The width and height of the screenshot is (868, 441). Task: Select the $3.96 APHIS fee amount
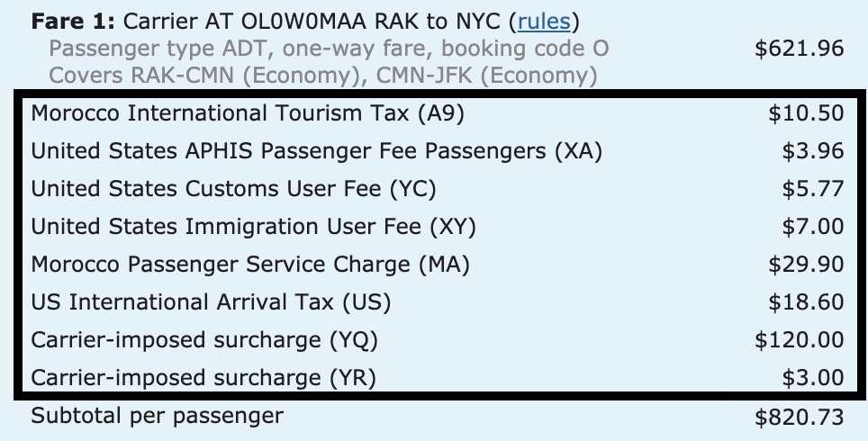812,151
